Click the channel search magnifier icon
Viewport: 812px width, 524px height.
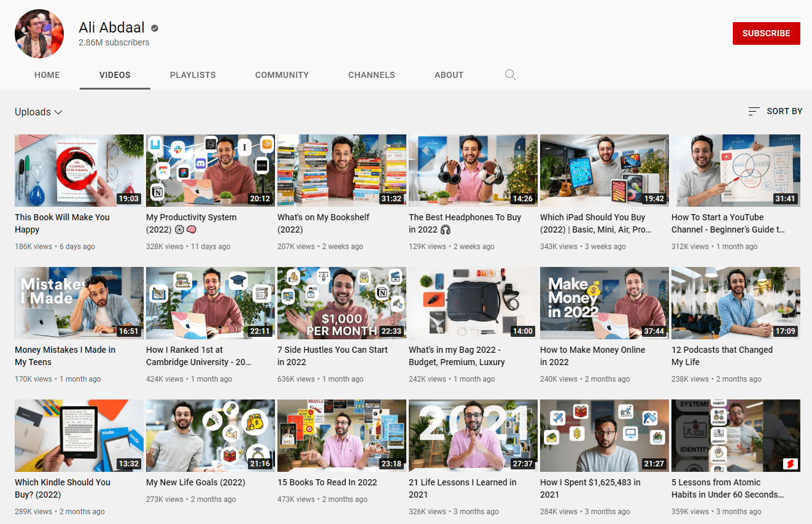pos(510,75)
